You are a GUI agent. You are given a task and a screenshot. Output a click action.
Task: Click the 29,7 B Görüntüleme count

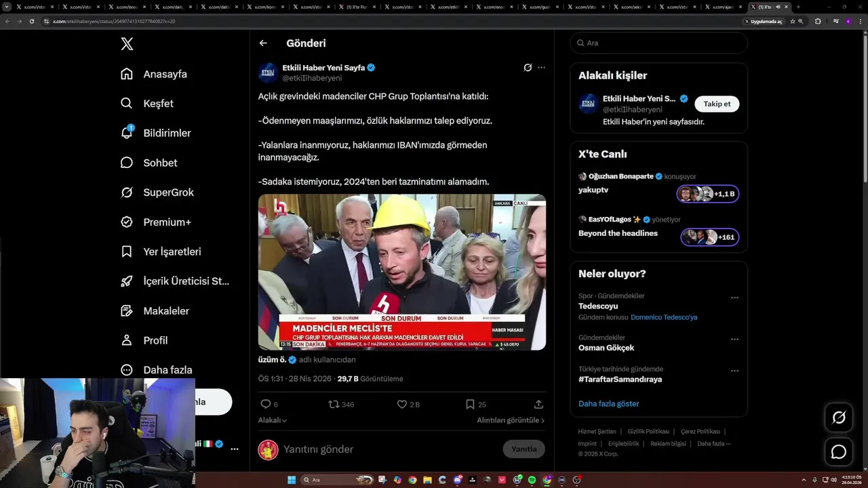pos(370,379)
